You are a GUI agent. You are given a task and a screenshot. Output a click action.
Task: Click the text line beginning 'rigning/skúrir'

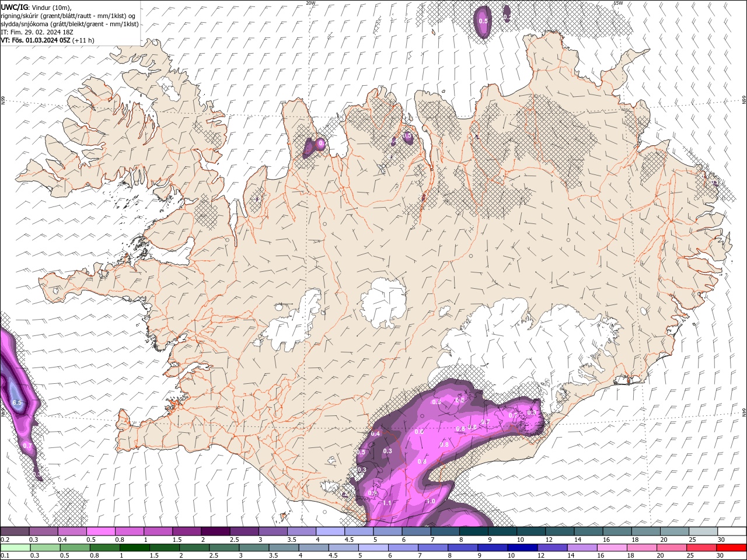pyautogui.click(x=68, y=15)
